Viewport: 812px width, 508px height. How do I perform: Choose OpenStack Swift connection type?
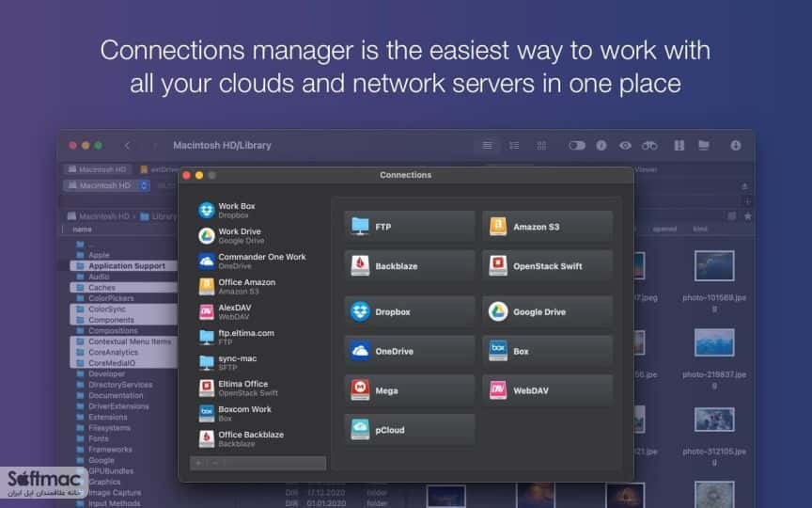[x=547, y=266]
